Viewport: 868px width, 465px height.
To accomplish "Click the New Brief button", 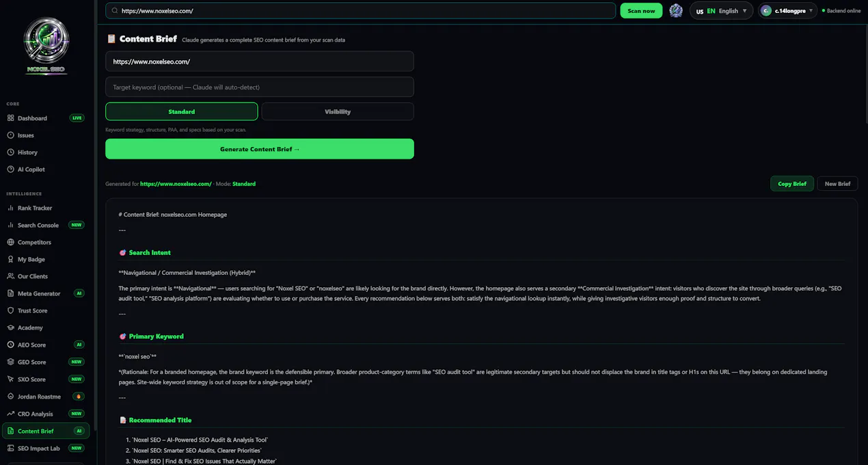I will coord(837,184).
